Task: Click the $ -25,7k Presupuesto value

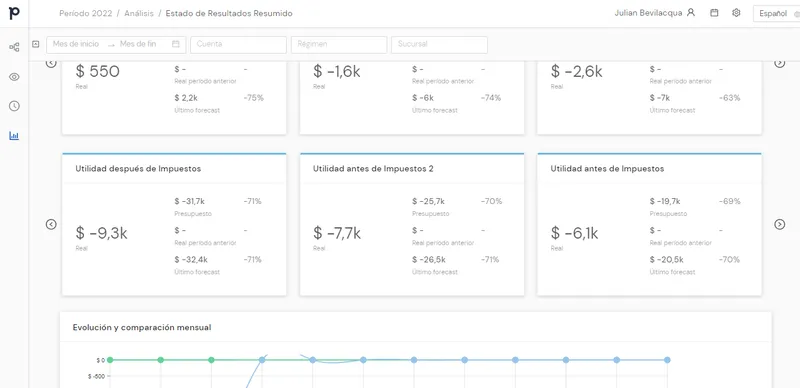Action: 429,202
